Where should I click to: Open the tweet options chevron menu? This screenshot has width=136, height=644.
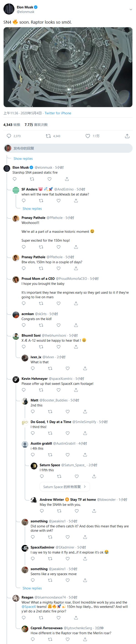pyautogui.click(x=131, y=10)
